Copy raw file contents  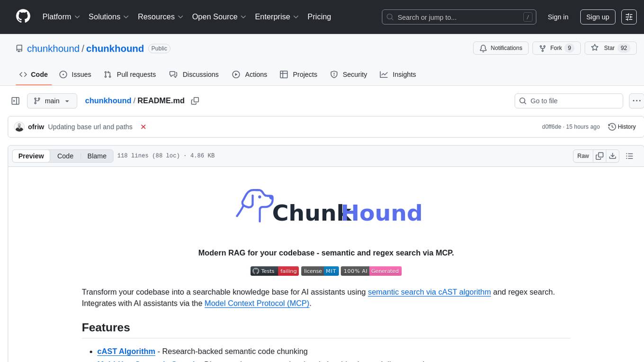[x=599, y=156]
